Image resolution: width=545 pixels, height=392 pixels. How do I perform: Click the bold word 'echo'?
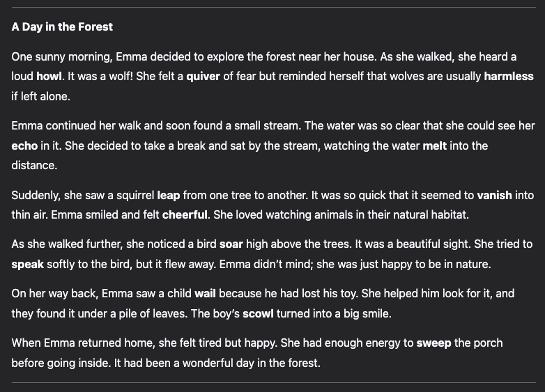[24, 146]
